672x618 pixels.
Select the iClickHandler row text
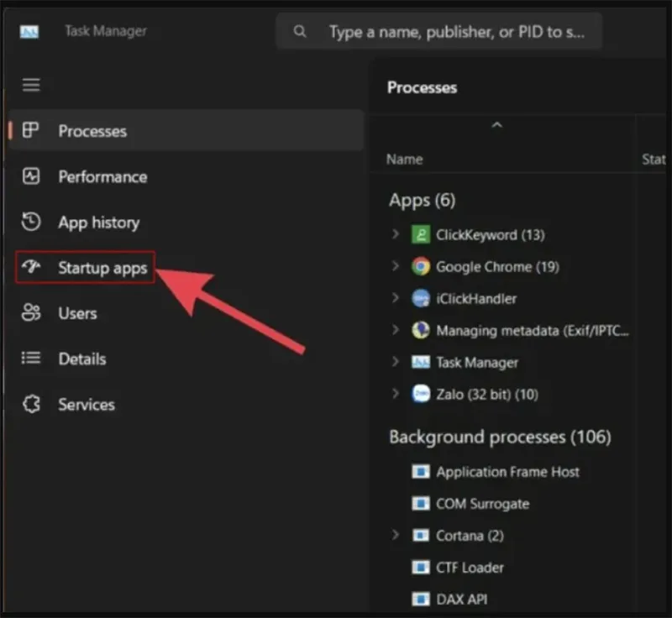tap(476, 299)
